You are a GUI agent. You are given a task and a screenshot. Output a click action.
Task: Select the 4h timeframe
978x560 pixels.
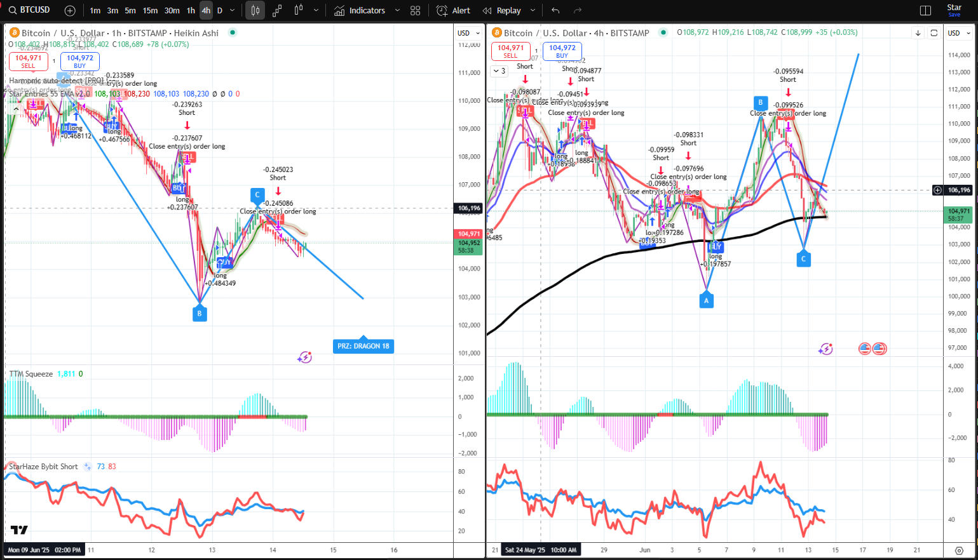click(206, 11)
